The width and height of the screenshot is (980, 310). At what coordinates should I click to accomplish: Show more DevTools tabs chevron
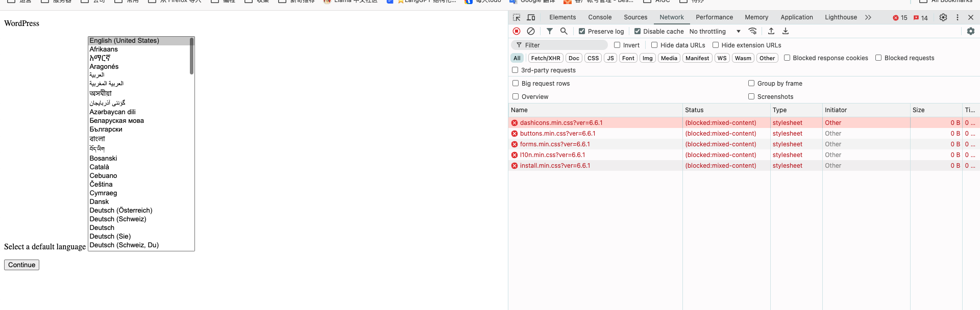[x=868, y=17]
